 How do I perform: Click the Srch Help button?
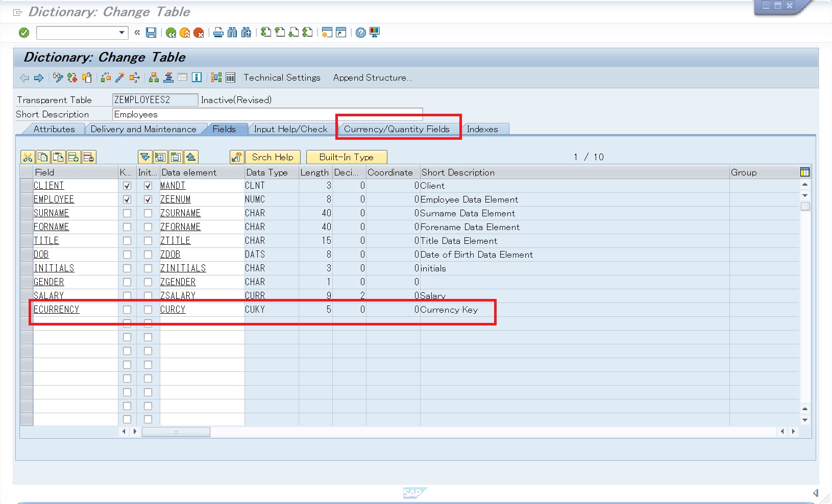[x=273, y=157]
